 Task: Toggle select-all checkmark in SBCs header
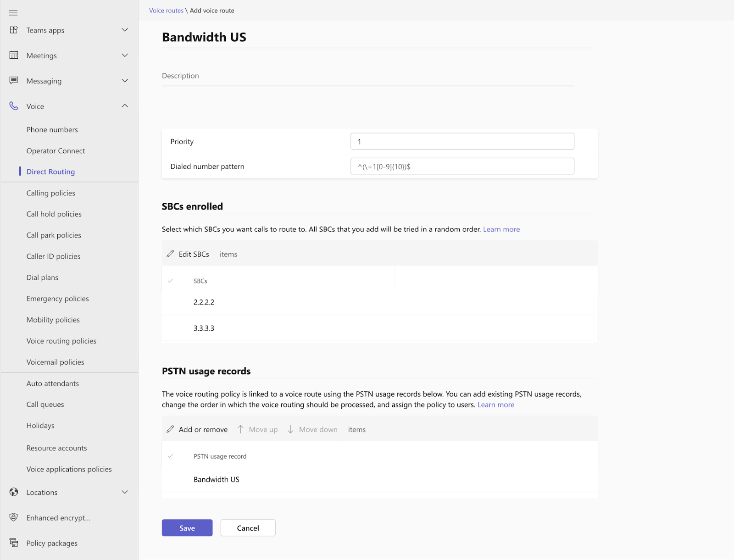coord(170,281)
